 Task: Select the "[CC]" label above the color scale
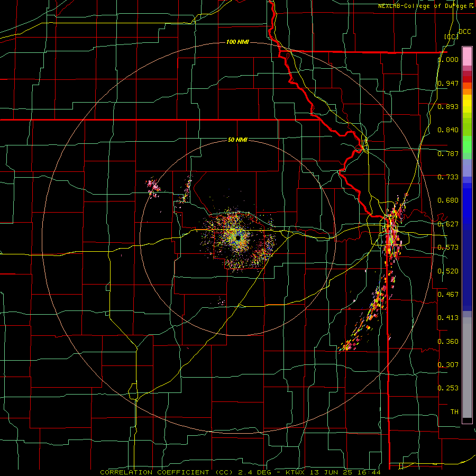452,36
